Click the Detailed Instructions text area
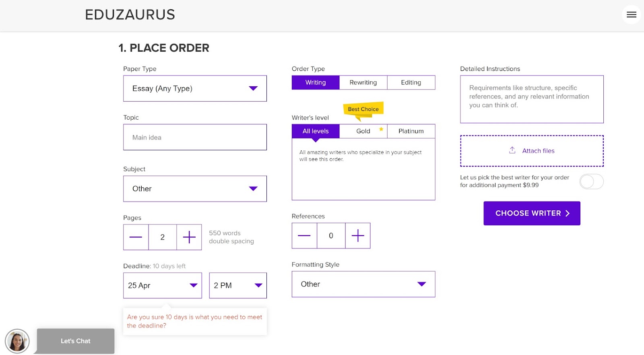This screenshot has width=644, height=355. tap(532, 99)
